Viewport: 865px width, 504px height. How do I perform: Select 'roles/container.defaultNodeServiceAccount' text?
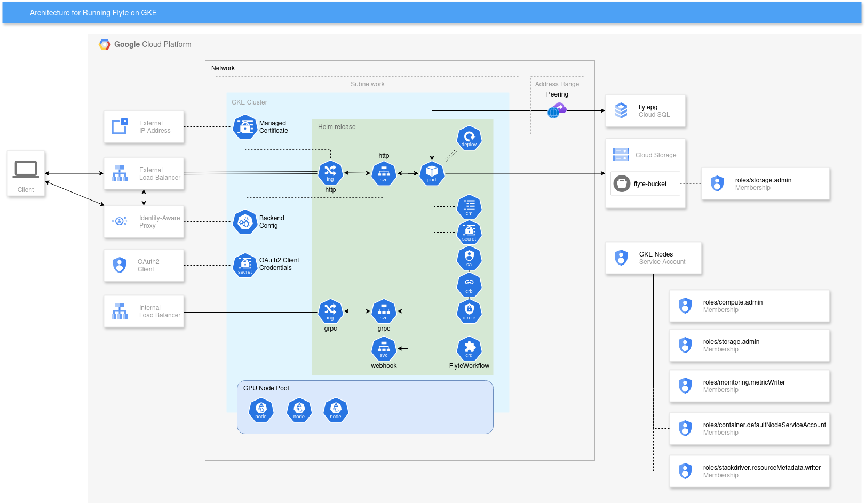764,425
